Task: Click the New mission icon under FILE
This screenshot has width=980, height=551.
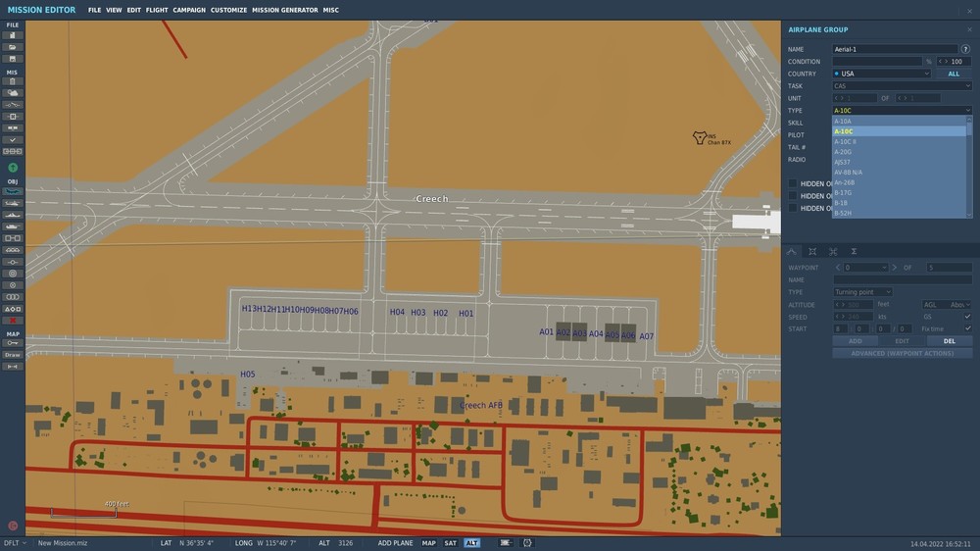Action: pos(13,35)
